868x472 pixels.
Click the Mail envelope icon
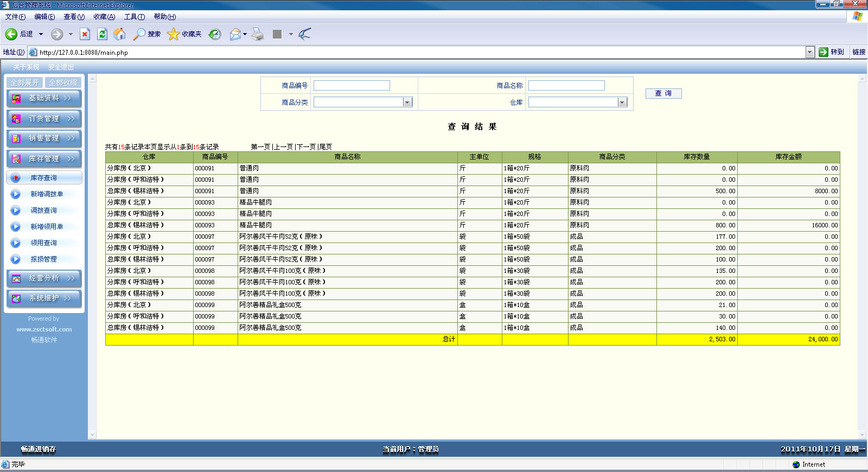click(x=235, y=34)
